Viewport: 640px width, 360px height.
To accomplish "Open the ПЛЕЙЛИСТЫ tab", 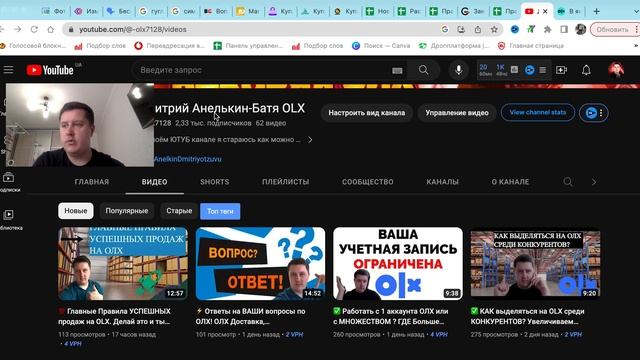I will pos(286,182).
